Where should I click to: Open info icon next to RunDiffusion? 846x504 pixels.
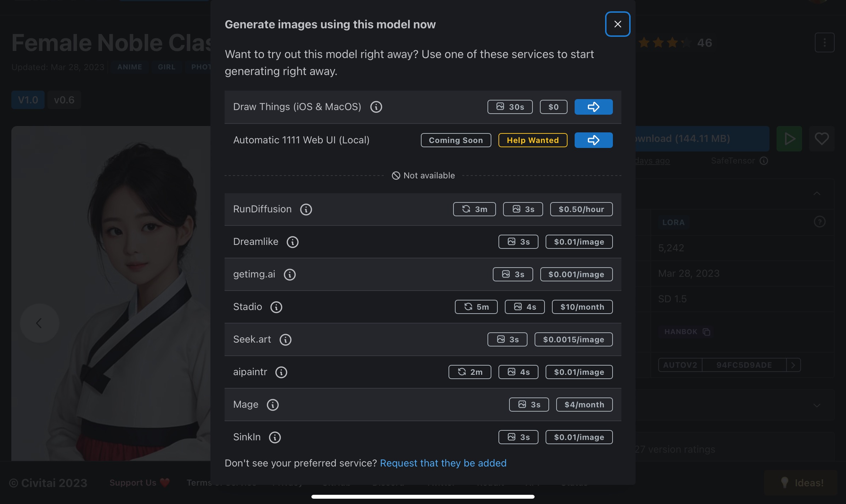306,209
